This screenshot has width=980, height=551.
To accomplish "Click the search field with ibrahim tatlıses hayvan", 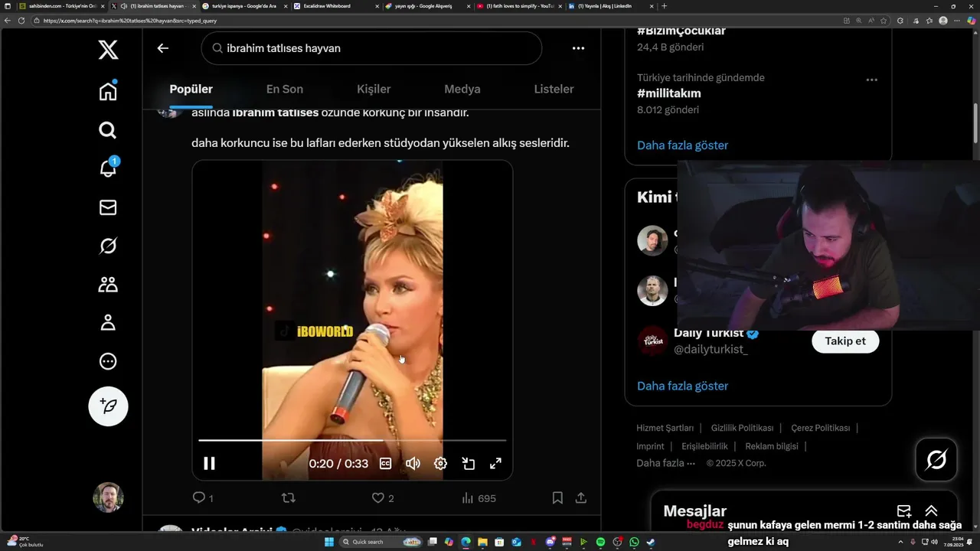I will (371, 48).
